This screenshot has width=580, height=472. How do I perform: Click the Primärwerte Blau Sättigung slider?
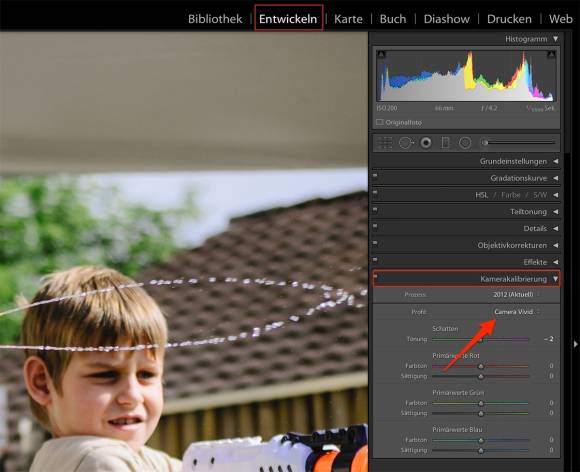tap(480, 450)
